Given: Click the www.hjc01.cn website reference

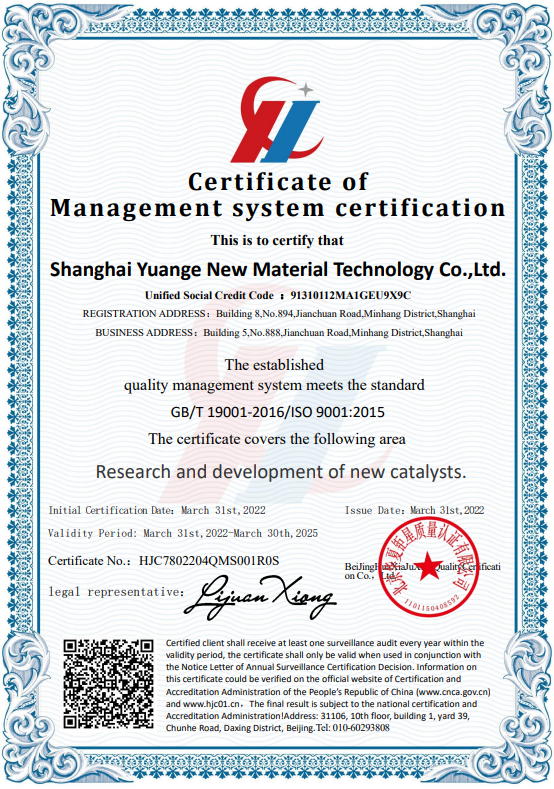Looking at the screenshot, I should pyautogui.click(x=211, y=704).
